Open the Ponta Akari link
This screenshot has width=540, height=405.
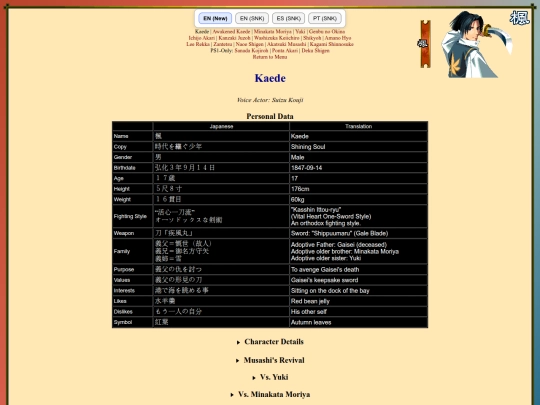[x=285, y=51]
